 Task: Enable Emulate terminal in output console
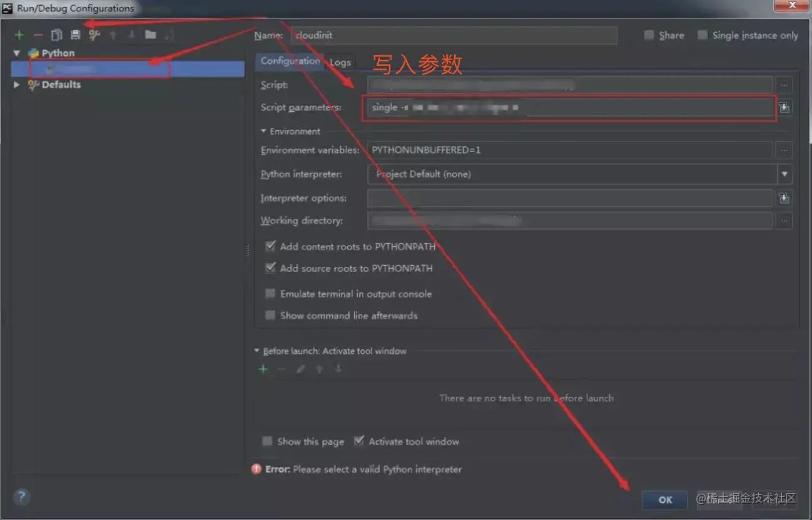270,294
